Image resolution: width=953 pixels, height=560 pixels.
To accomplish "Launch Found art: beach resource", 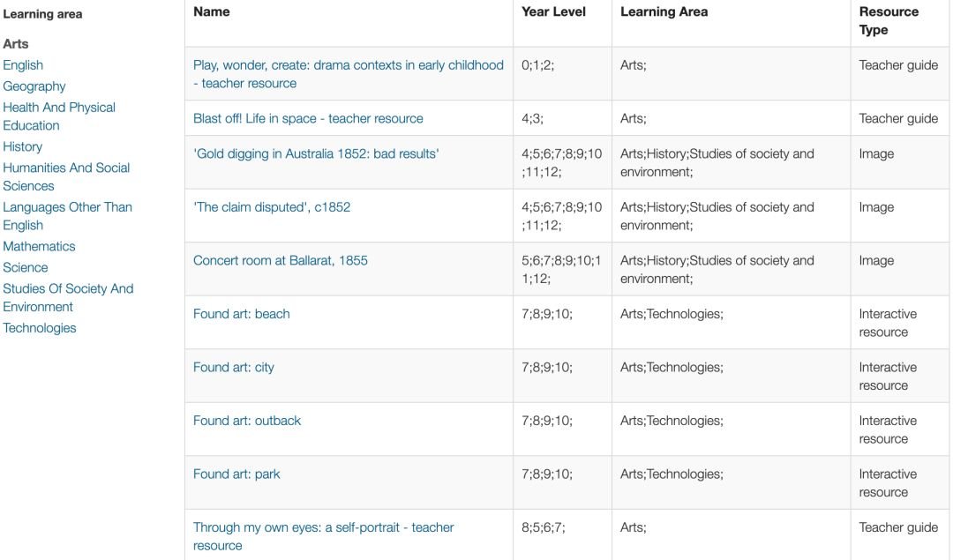I will click(x=241, y=314).
